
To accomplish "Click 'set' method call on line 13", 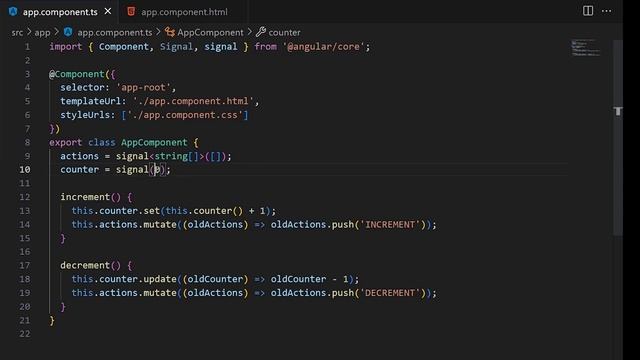I will (151, 211).
